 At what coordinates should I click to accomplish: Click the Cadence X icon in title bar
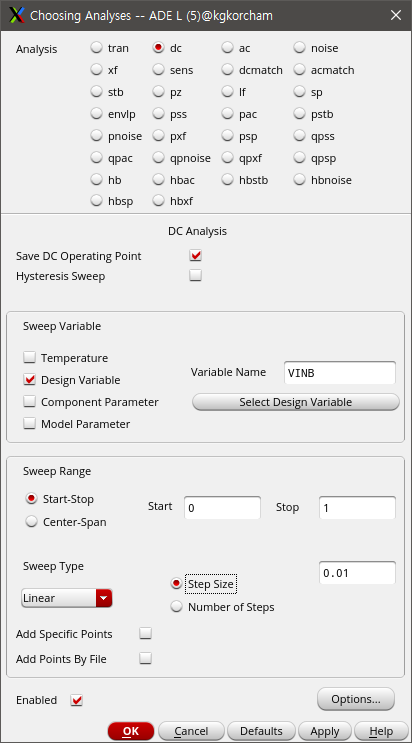click(x=17, y=15)
